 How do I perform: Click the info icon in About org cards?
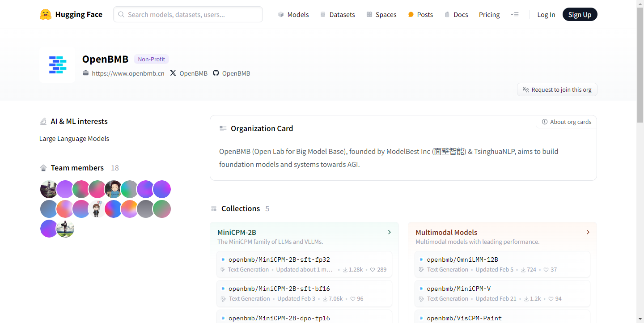[x=545, y=122]
